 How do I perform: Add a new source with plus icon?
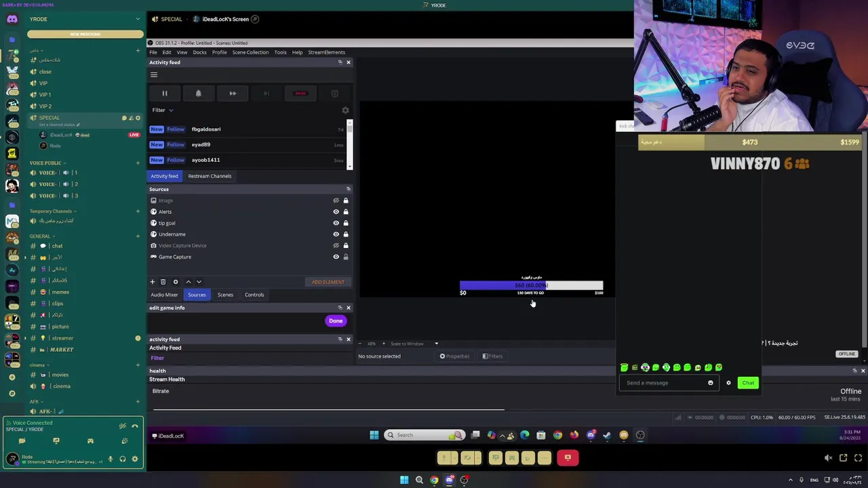coord(153,282)
